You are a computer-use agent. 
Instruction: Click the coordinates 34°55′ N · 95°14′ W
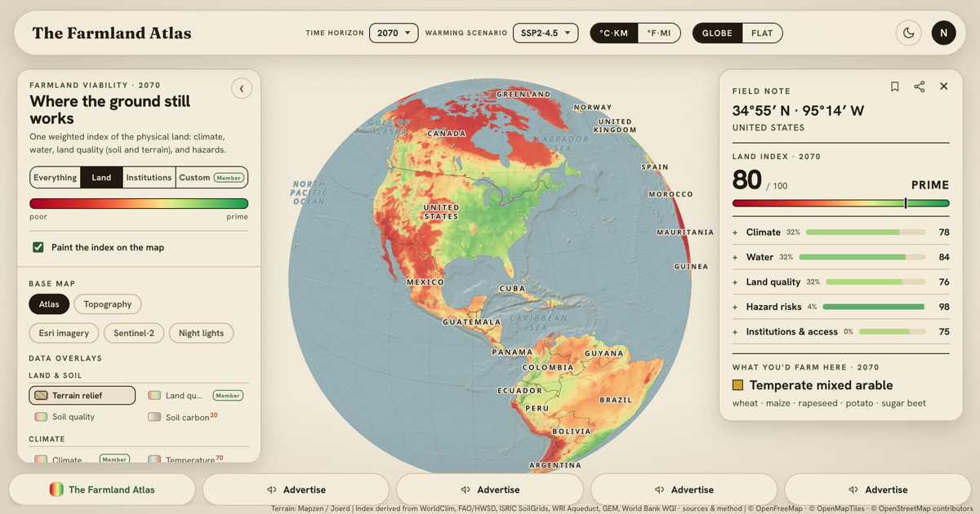click(x=798, y=111)
